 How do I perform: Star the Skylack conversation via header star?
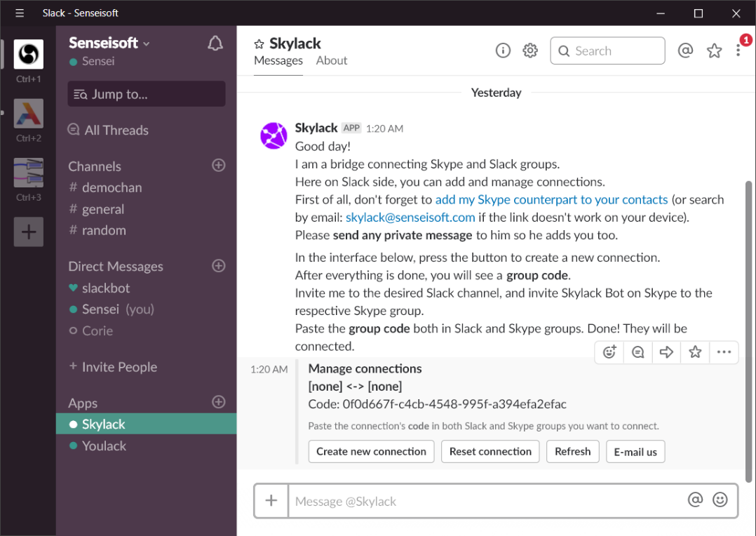click(259, 44)
